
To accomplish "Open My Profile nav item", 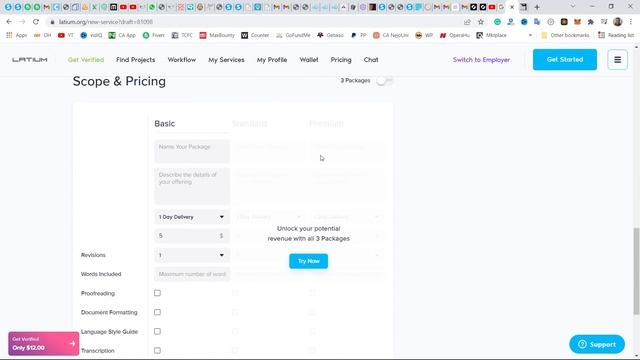I will [272, 60].
